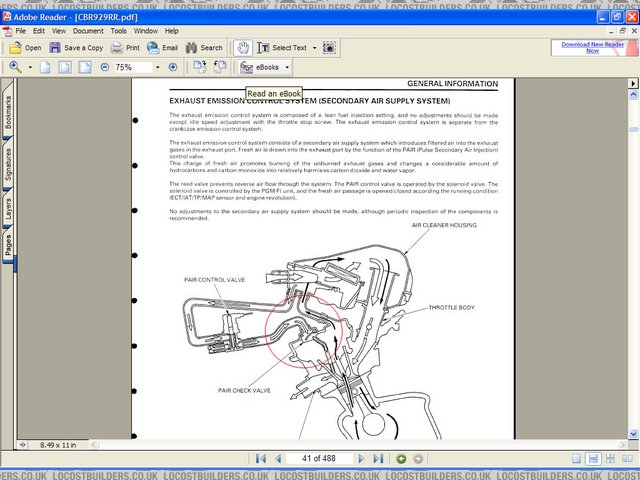
Task: Open the Document menu
Action: pyautogui.click(x=88, y=31)
